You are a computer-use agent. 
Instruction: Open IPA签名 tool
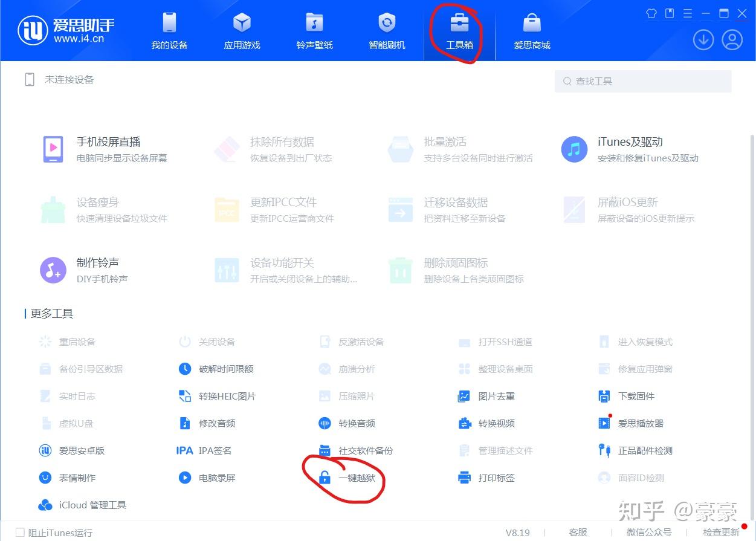point(204,450)
